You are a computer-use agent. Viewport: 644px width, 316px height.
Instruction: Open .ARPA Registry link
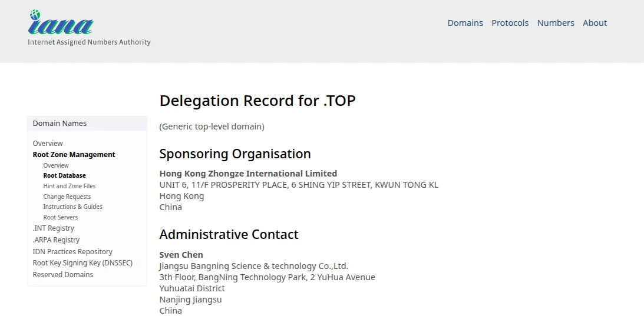(56, 240)
